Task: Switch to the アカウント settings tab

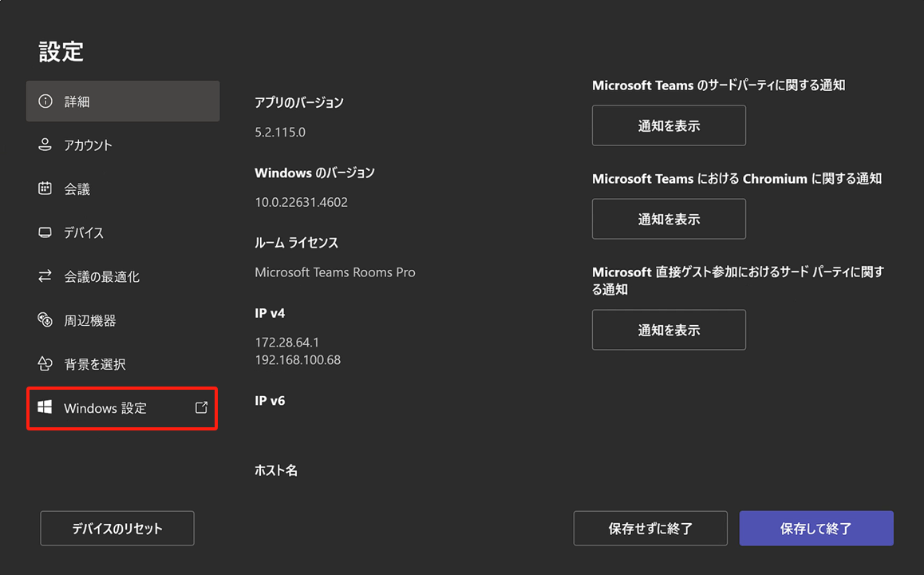Action: point(123,145)
